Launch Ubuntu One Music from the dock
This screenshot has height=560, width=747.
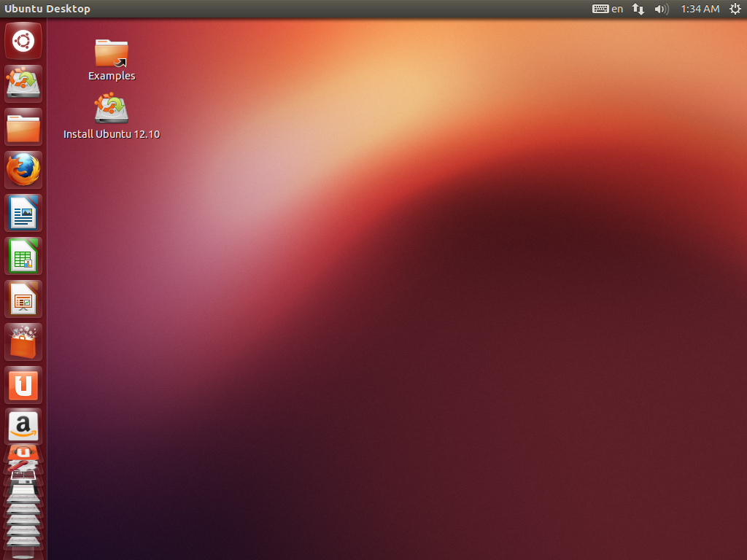[23, 452]
